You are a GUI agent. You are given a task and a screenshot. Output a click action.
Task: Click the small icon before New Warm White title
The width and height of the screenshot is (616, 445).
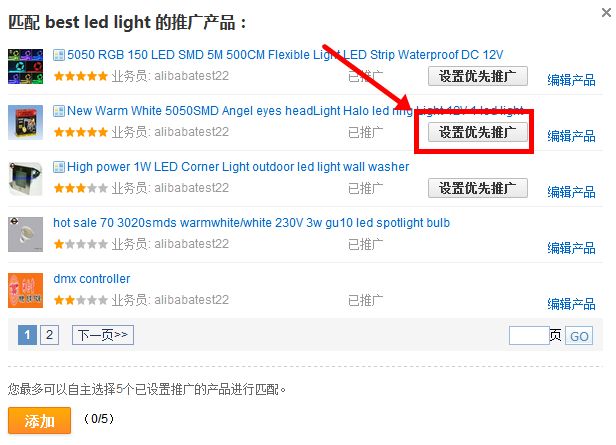[x=59, y=111]
